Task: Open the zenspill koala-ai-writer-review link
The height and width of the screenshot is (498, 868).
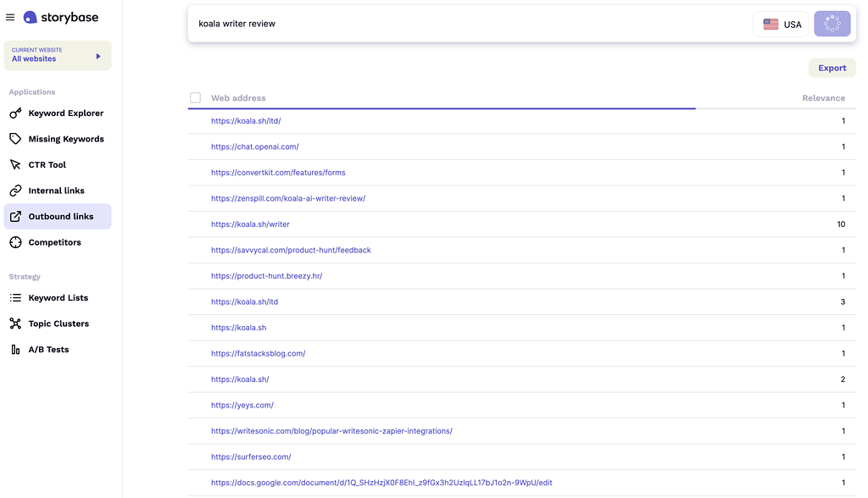Action: (288, 198)
